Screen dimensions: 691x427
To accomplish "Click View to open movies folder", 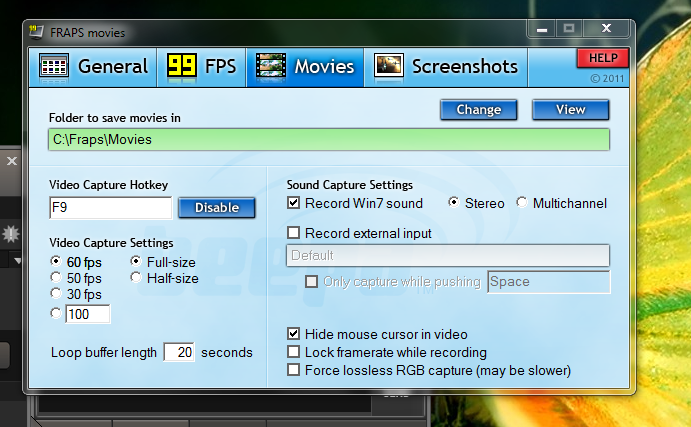I will [x=571, y=109].
